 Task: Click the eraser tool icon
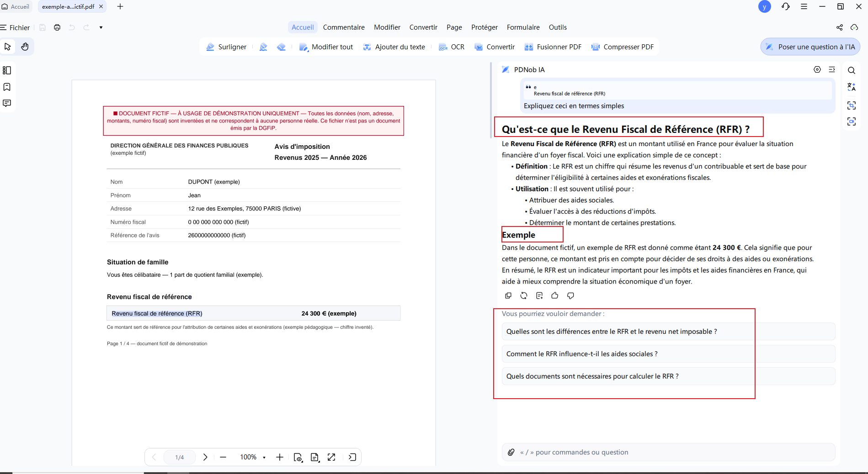coord(281,47)
